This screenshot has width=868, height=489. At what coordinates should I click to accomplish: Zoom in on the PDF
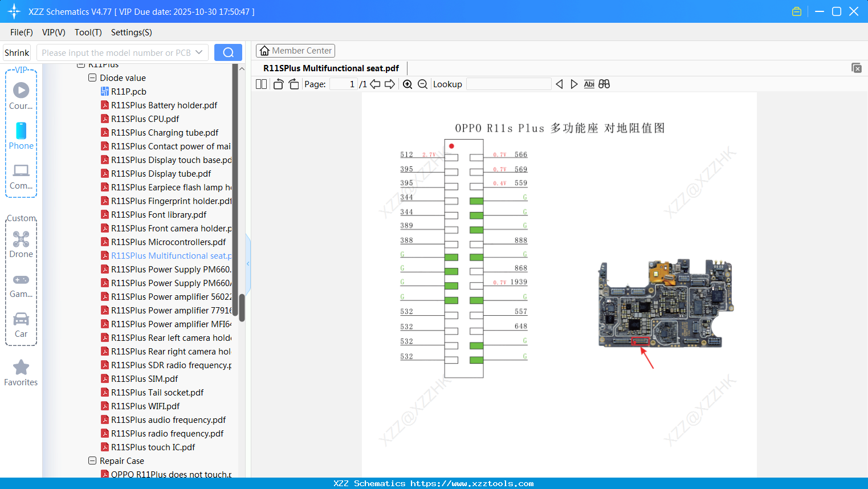[x=407, y=84]
